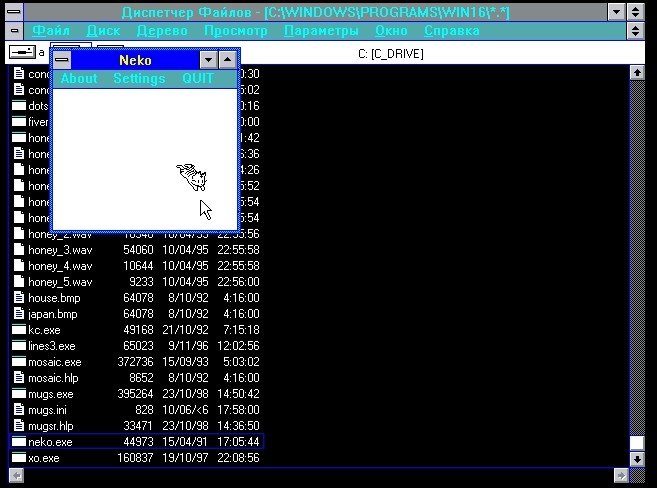
Task: Open the Дерево menu
Action: 162,31
